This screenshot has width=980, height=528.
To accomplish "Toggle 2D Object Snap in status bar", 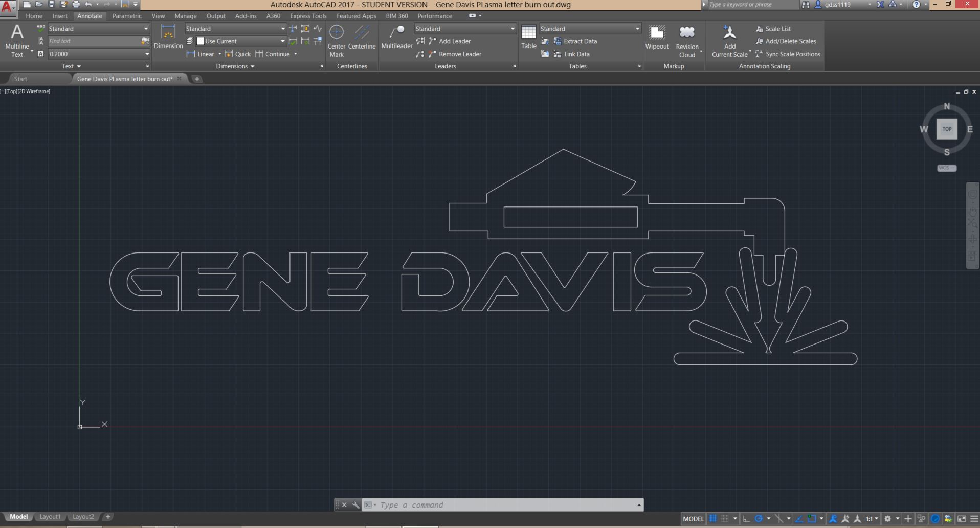I will tap(812, 519).
